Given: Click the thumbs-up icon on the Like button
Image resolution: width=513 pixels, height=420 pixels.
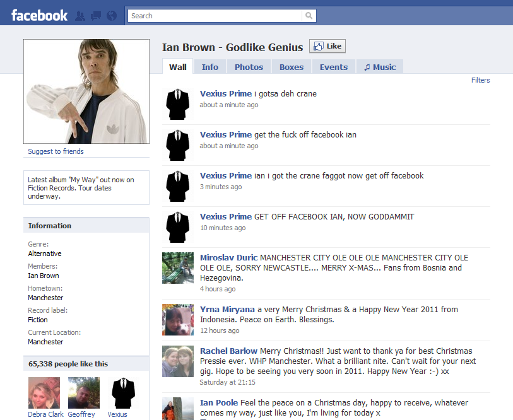Looking at the screenshot, I should pyautogui.click(x=318, y=45).
